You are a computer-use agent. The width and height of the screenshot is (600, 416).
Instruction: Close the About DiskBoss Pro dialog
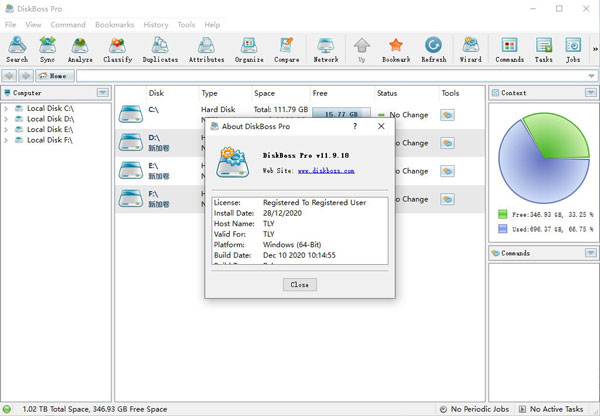[381, 126]
